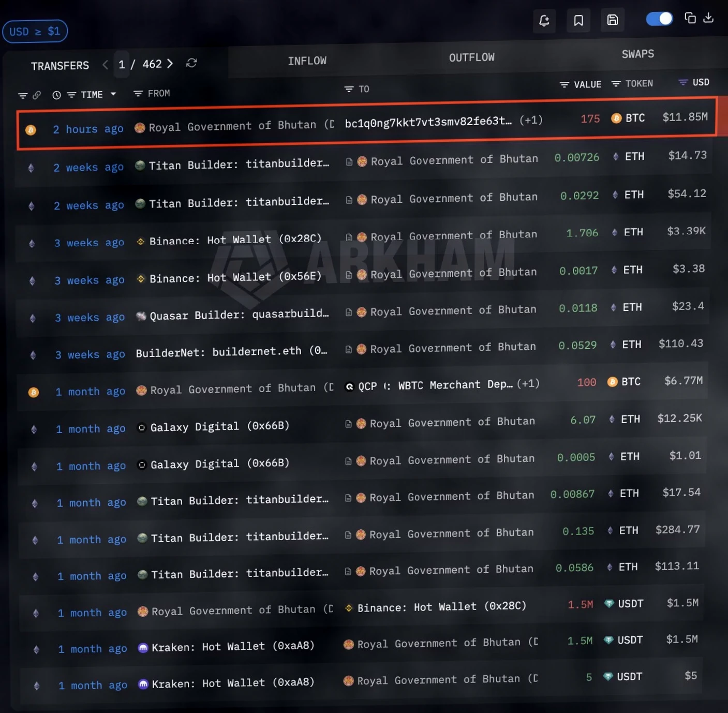This screenshot has height=713, width=728.
Task: Open the TIME column filter
Action: click(71, 95)
